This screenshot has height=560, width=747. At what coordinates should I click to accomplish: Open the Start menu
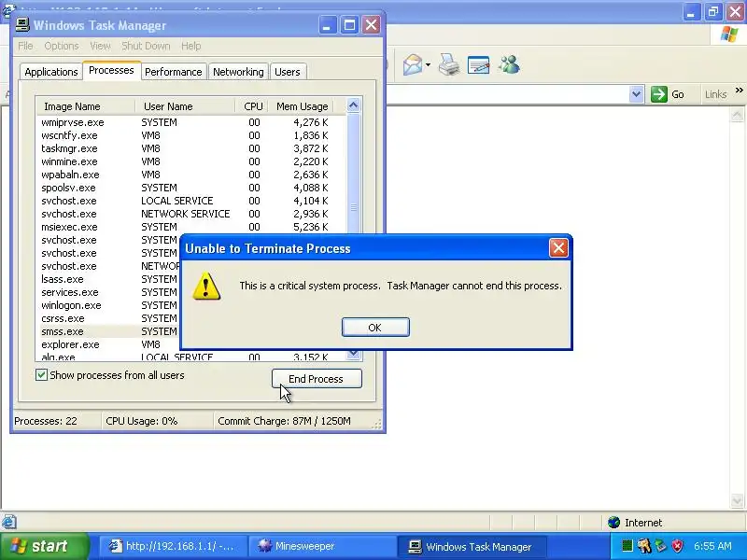[x=45, y=546]
